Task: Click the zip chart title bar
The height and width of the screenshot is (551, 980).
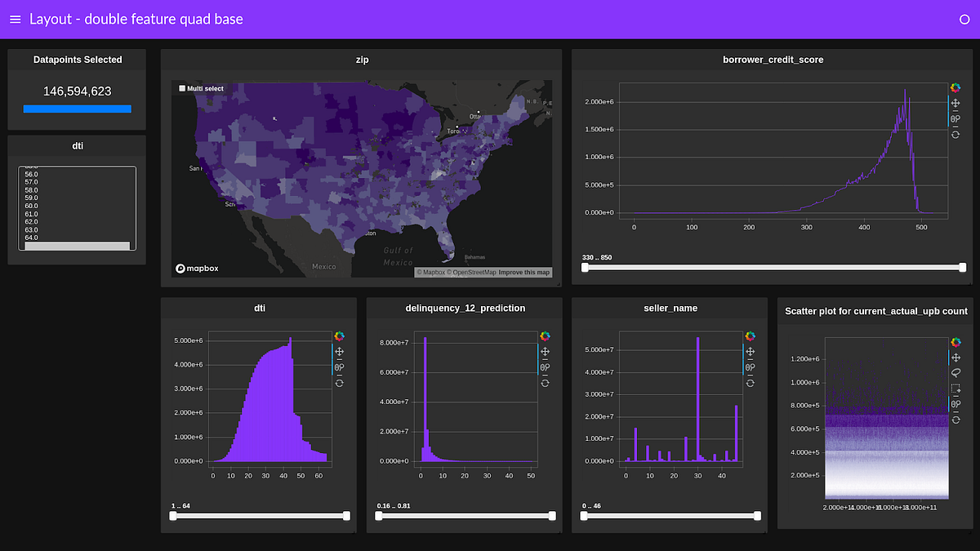Action: pos(362,60)
